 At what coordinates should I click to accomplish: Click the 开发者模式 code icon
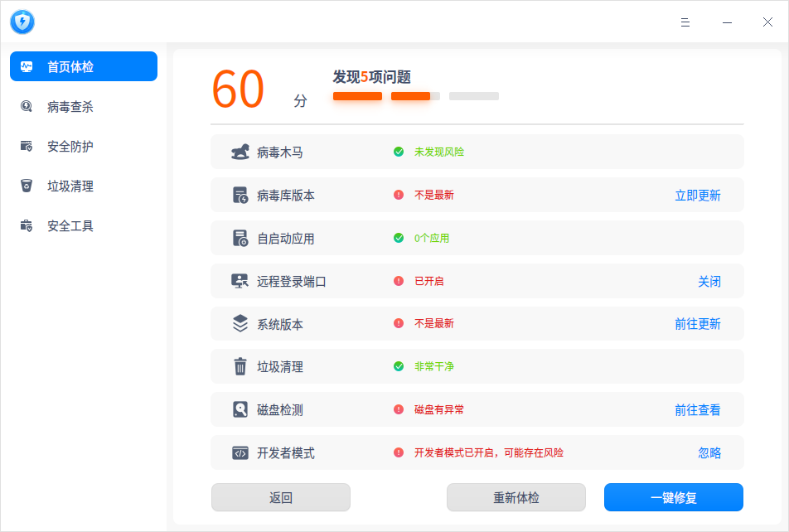click(x=240, y=453)
